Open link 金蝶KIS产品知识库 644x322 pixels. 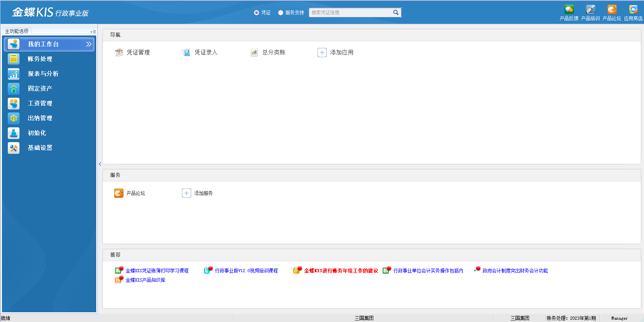click(x=145, y=280)
